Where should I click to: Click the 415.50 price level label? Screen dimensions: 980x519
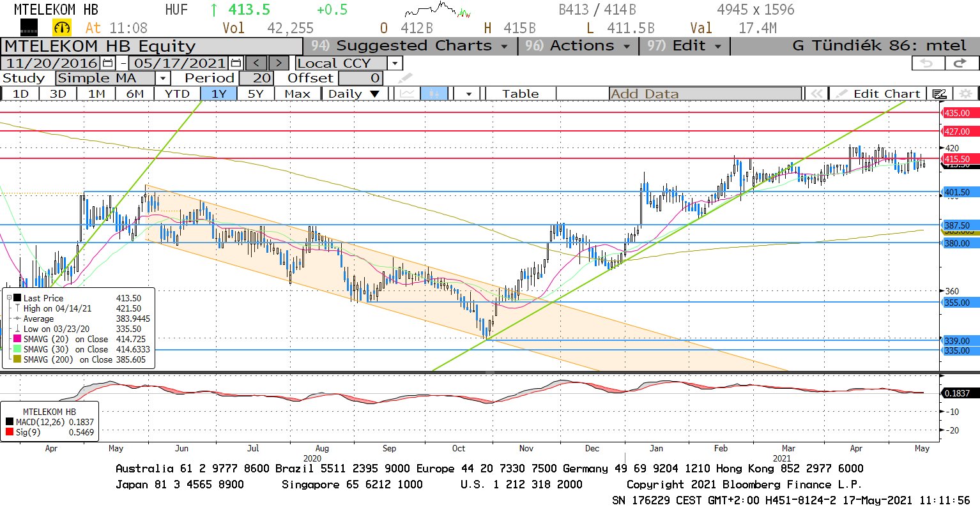(960, 159)
